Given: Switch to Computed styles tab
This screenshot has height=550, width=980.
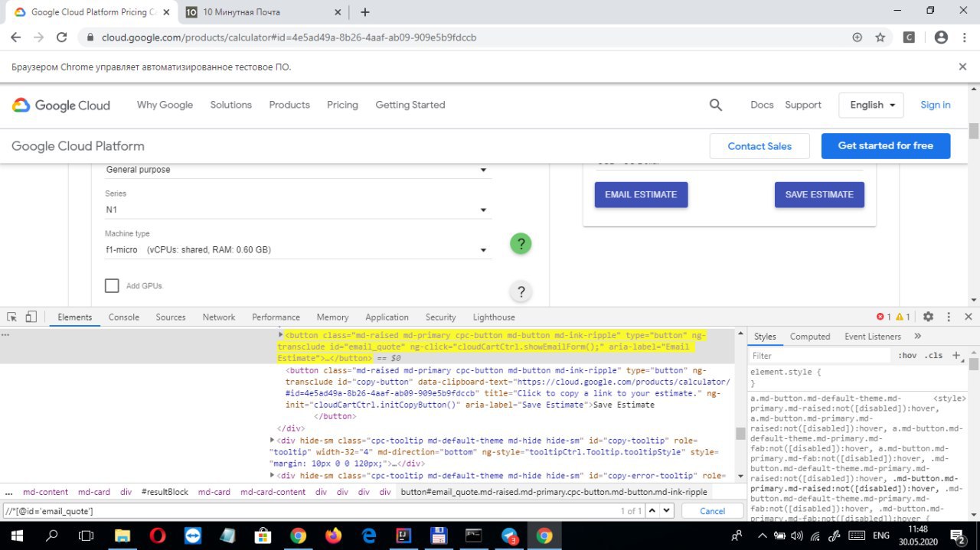Looking at the screenshot, I should coord(810,337).
